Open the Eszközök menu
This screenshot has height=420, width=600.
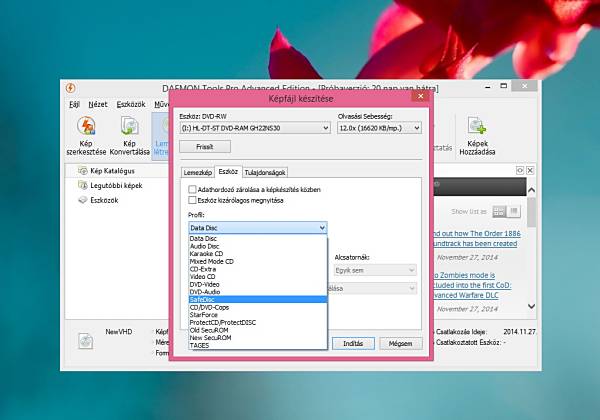point(130,104)
